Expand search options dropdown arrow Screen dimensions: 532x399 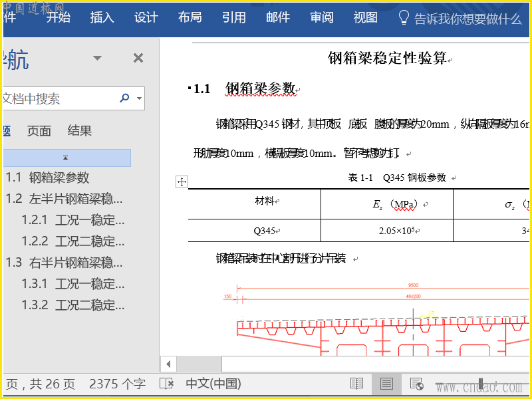139,98
